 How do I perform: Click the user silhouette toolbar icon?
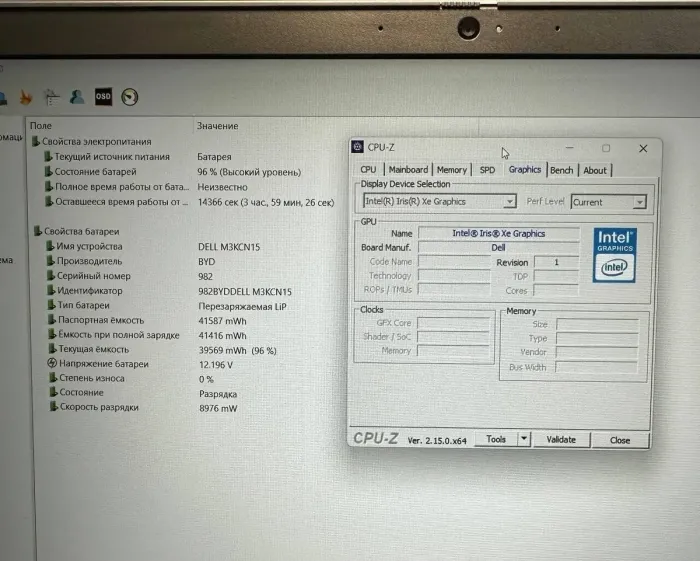click(x=77, y=97)
